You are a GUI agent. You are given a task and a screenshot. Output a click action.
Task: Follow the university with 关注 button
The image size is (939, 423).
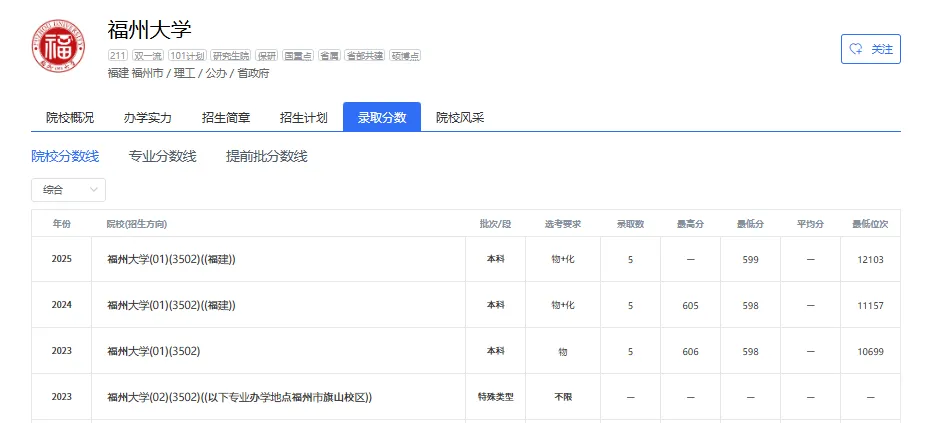click(871, 49)
